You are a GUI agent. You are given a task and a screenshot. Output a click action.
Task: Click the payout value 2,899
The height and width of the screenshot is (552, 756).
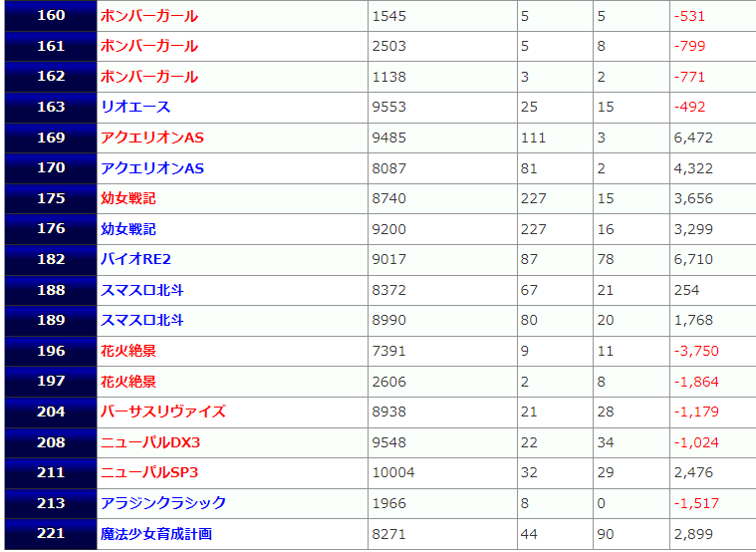pos(693,534)
